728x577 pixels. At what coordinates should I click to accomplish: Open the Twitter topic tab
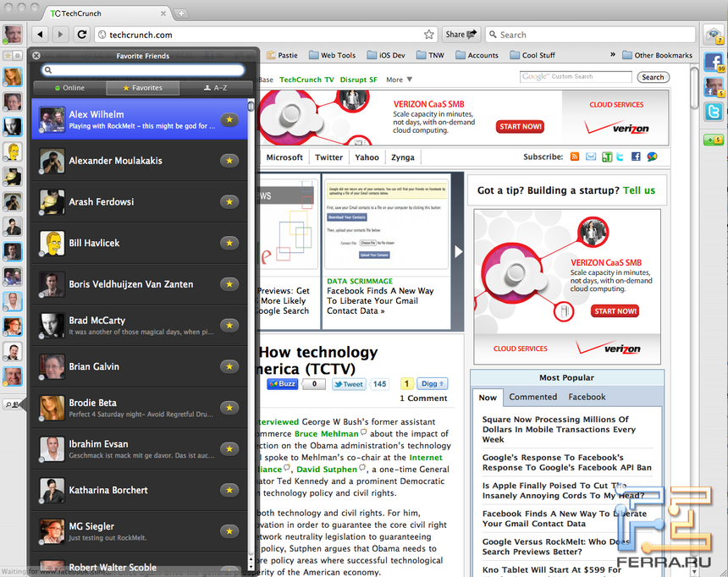pos(328,157)
